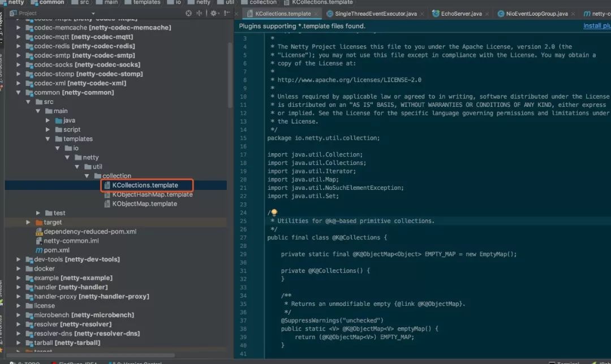Viewport: 611px width, 364px height.
Task: Close the NioEventLoopGroup.java tab
Action: pos(573,14)
